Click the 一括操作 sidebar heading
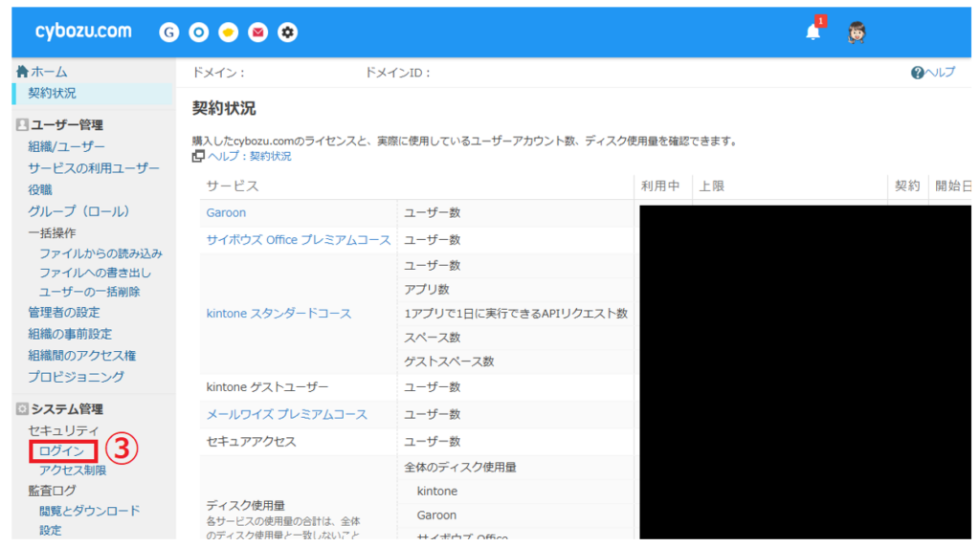This screenshot has width=980, height=547. tap(52, 233)
